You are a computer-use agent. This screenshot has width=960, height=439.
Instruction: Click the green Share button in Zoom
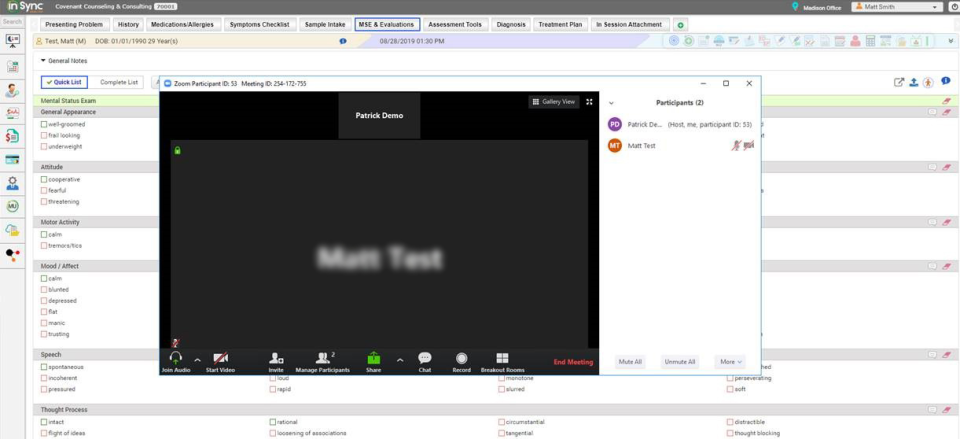[373, 362]
